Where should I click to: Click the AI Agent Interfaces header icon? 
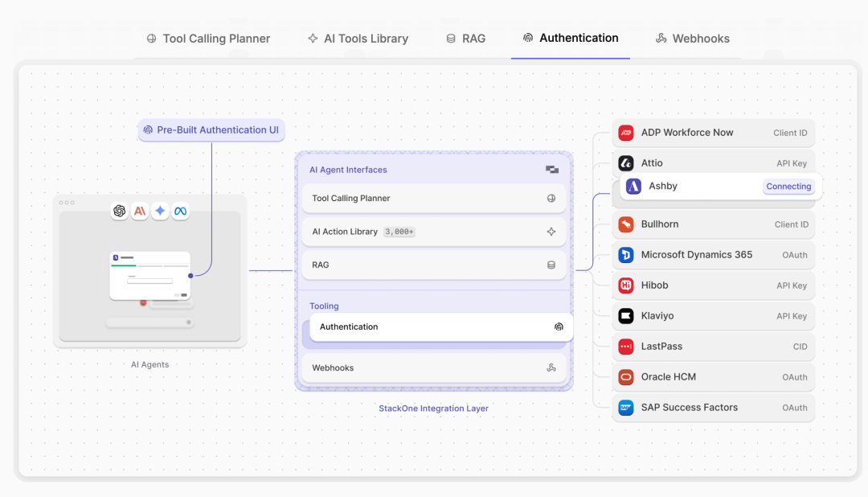pos(552,170)
